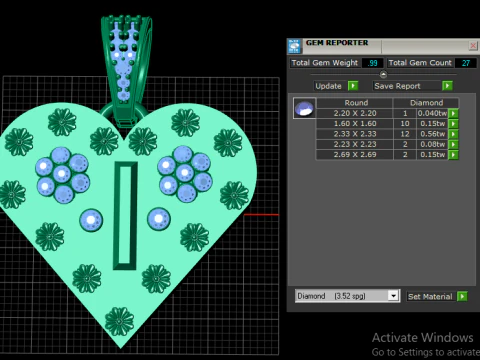Click the 0.56tw weight cell
480x360 pixels.
(x=432, y=134)
